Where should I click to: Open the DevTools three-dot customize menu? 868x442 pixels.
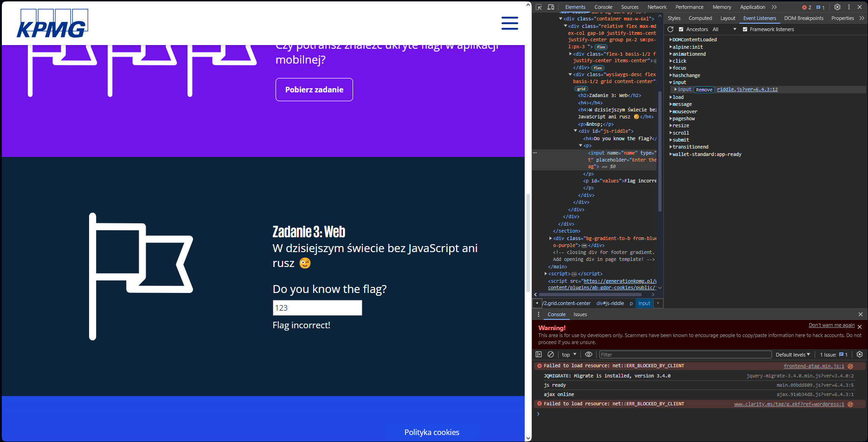pos(849,7)
